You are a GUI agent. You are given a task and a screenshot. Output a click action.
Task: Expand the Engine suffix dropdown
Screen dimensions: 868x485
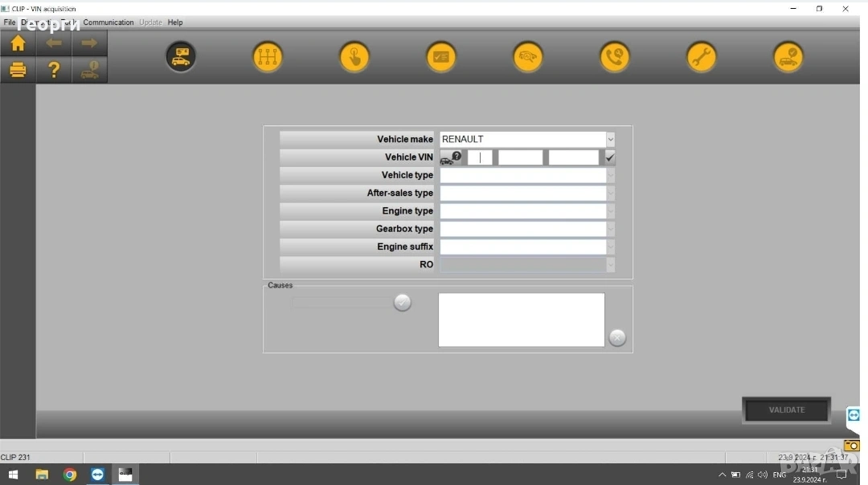(610, 247)
